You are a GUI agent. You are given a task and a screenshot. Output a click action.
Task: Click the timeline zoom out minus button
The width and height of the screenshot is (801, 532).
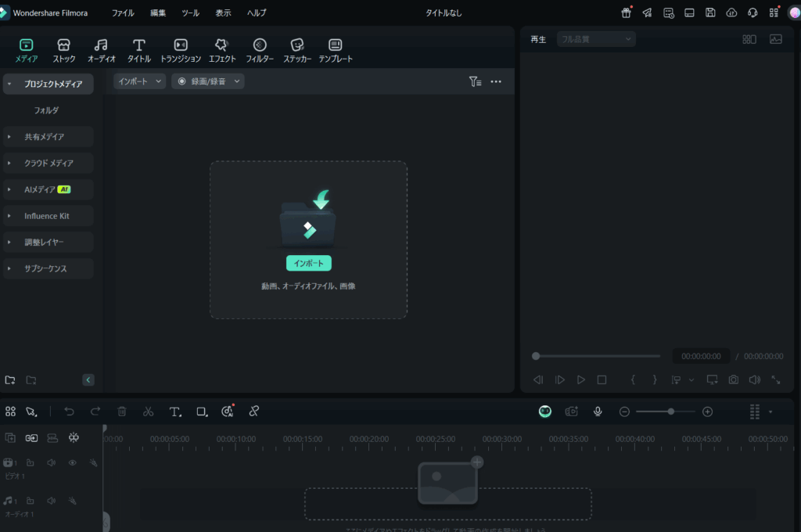624,412
